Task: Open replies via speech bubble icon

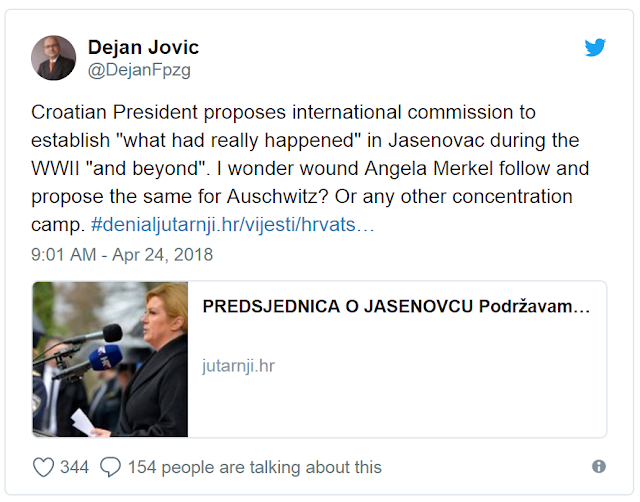Action: 111,467
